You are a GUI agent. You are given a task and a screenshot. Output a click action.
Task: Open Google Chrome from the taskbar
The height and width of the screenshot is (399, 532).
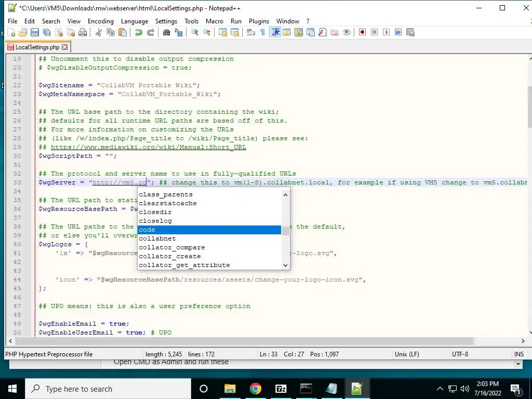(x=255, y=389)
